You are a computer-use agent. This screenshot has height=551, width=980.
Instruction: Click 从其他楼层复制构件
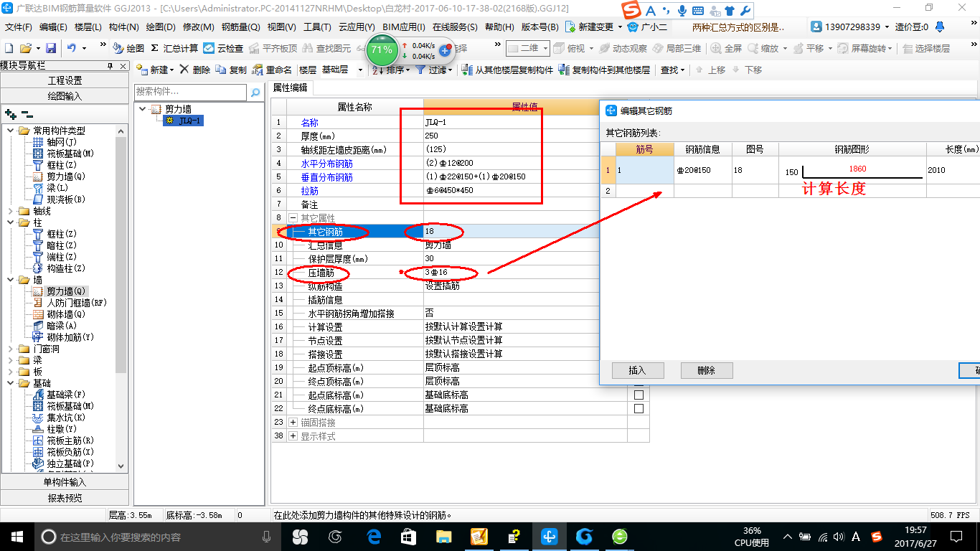tap(508, 70)
